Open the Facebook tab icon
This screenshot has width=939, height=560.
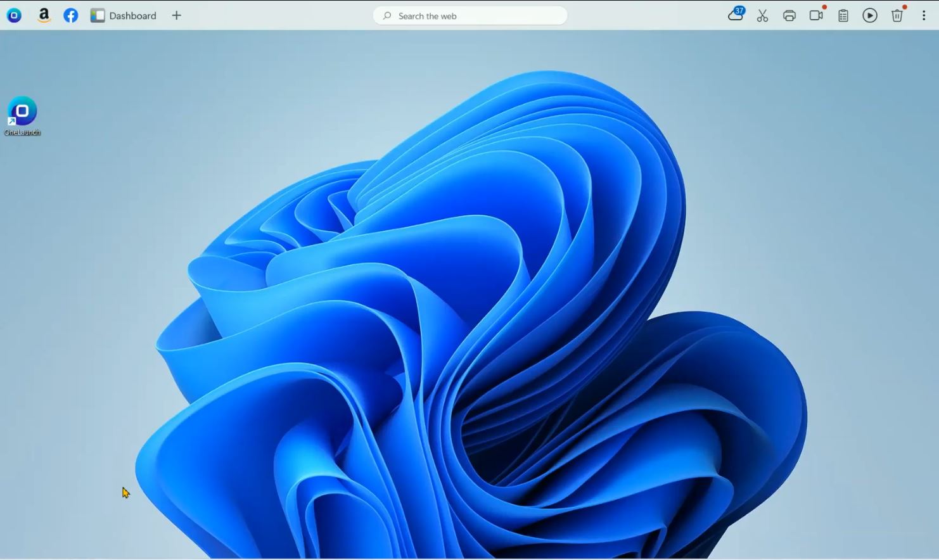point(70,15)
